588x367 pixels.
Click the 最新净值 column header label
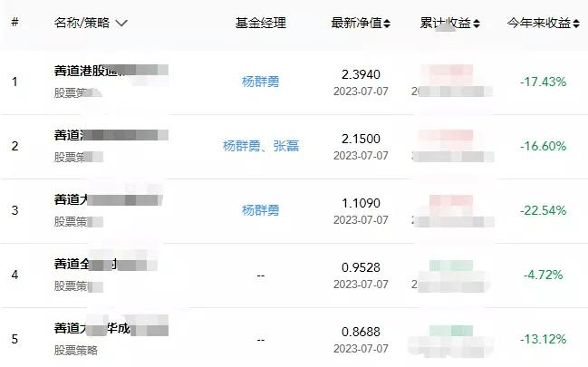point(356,24)
